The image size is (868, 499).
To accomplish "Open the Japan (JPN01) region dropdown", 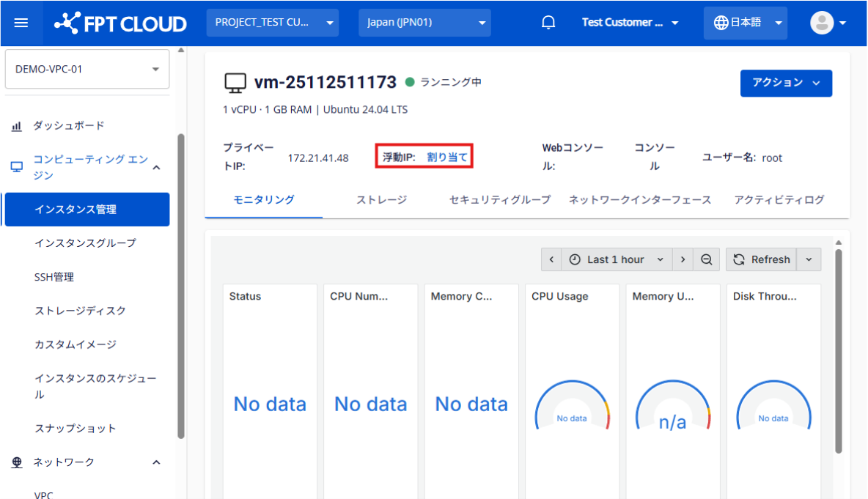I will tap(424, 23).
